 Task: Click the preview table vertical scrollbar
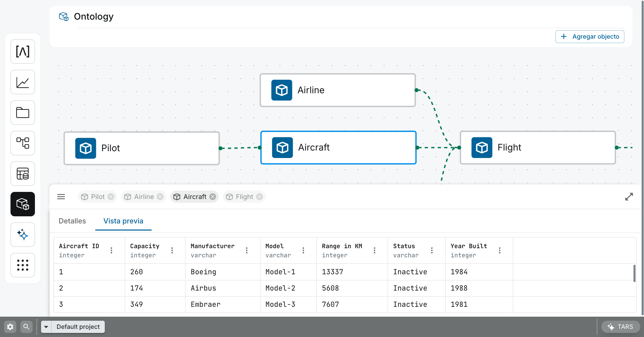click(634, 273)
